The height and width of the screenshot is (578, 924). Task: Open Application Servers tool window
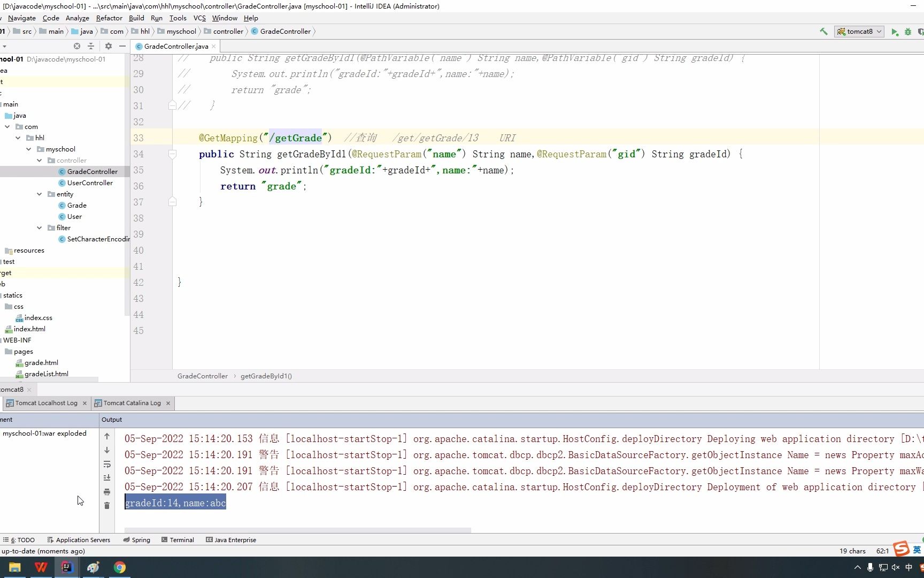(79, 540)
